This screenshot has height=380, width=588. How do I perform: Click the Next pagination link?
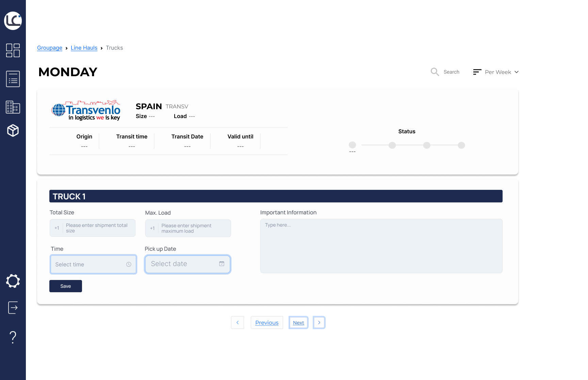click(x=298, y=323)
